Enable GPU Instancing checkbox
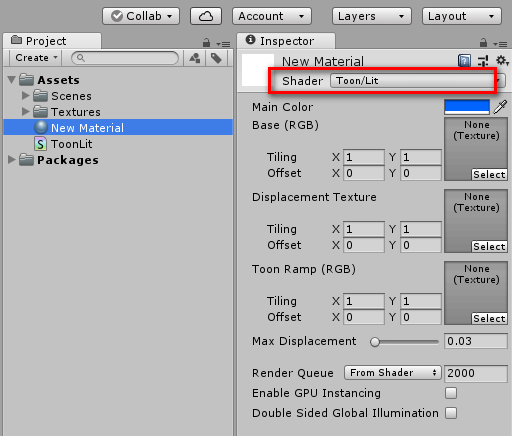Image resolution: width=512 pixels, height=436 pixels. click(x=451, y=393)
